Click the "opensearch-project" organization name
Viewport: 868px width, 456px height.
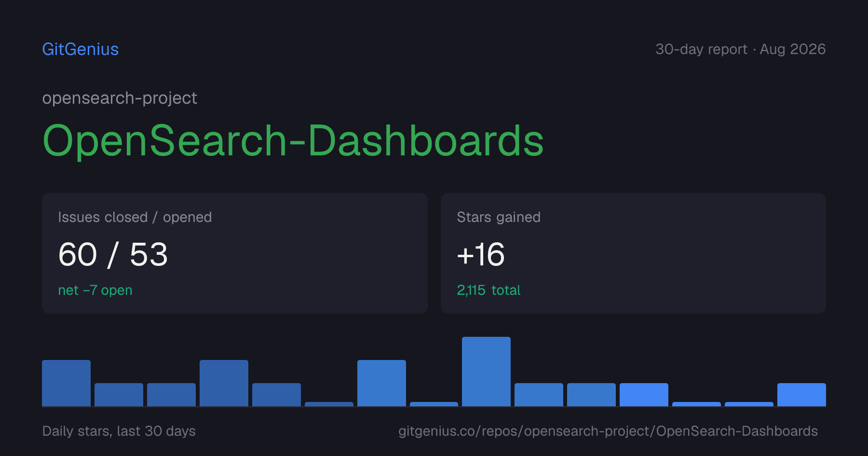pos(120,98)
